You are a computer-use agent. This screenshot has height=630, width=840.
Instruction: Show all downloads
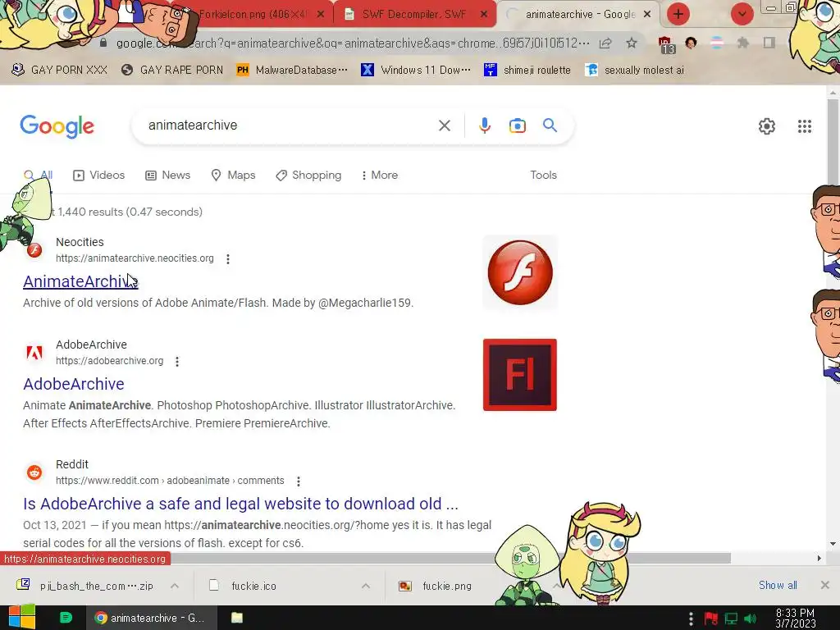click(778, 586)
